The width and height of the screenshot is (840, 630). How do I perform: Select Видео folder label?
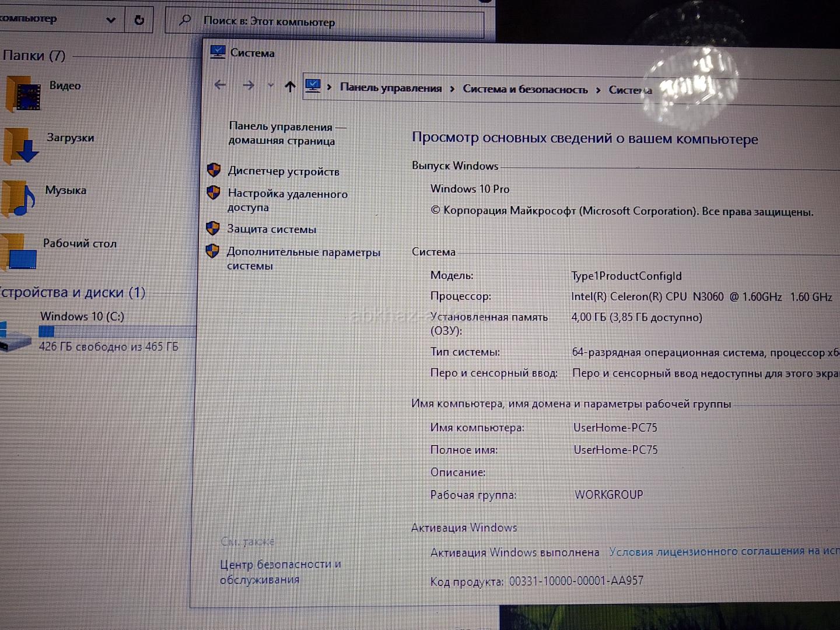[65, 85]
